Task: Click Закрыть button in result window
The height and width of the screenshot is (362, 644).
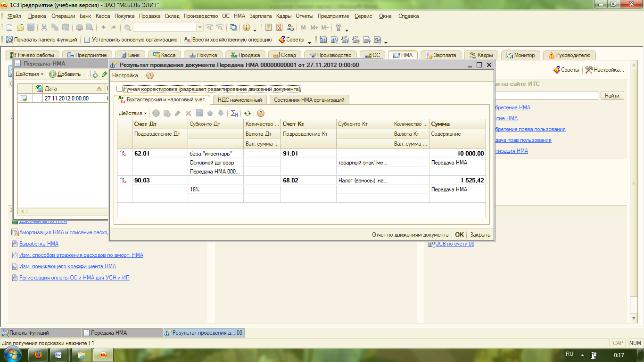Action: (x=480, y=235)
